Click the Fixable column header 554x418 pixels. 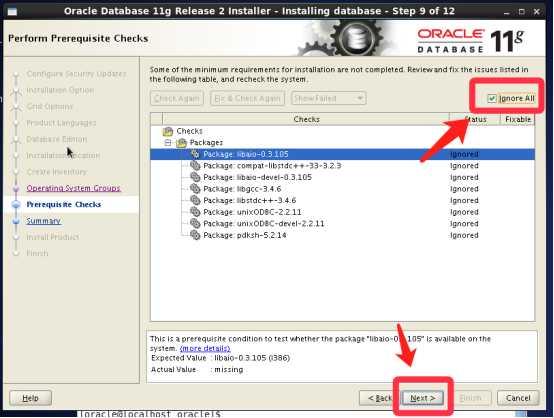[x=518, y=119]
